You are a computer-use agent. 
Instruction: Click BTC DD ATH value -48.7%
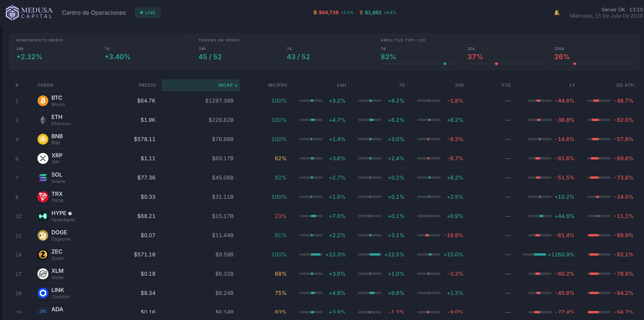[x=624, y=101]
